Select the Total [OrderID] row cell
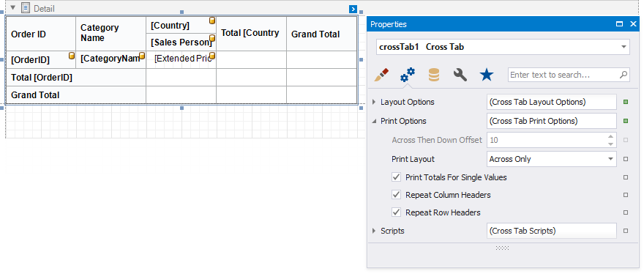 tap(76, 78)
